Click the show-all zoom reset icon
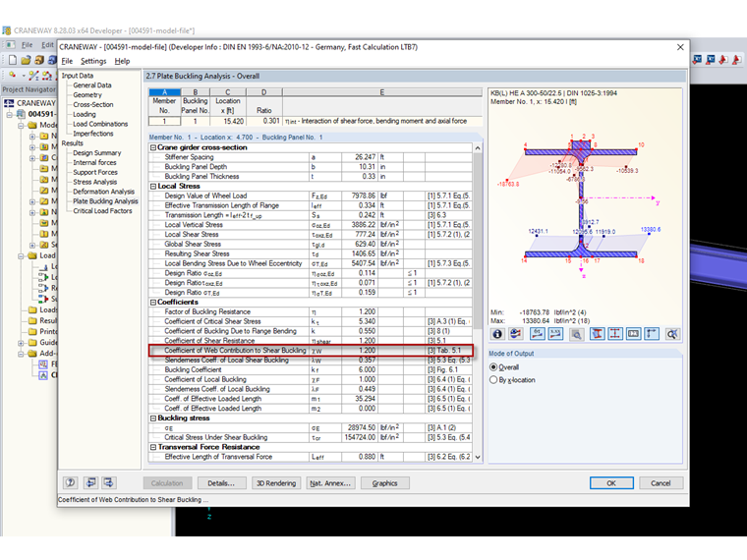The height and width of the screenshot is (560, 747). [672, 334]
